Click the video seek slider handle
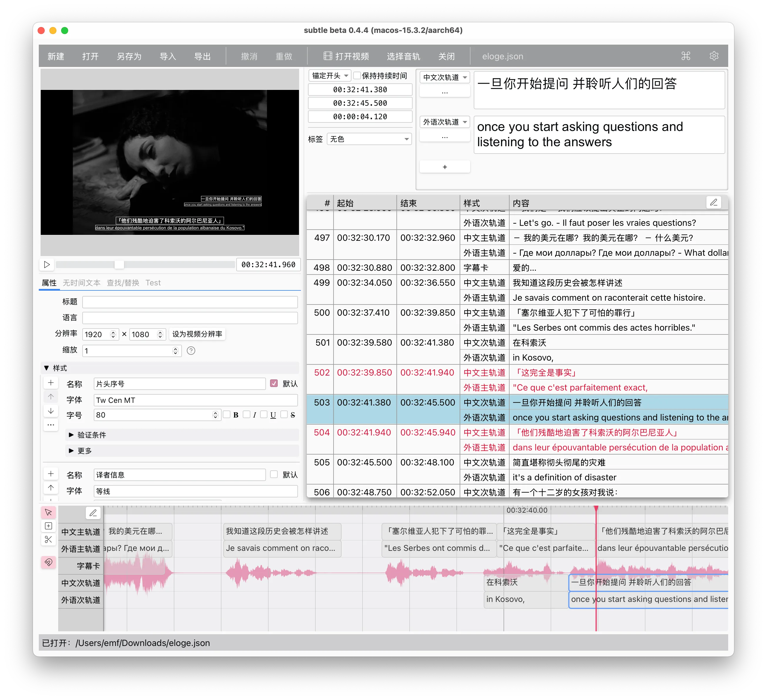Viewport: 767px width, 700px height. coord(119,265)
